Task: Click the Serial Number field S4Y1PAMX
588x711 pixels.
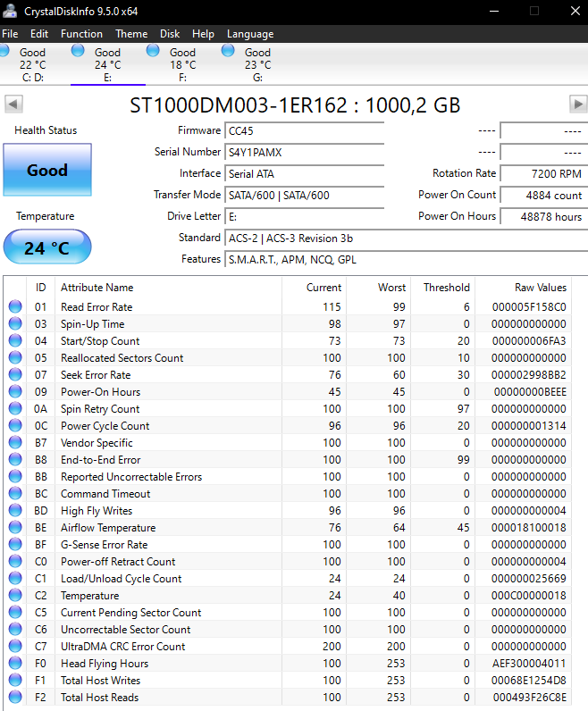Action: click(x=305, y=153)
